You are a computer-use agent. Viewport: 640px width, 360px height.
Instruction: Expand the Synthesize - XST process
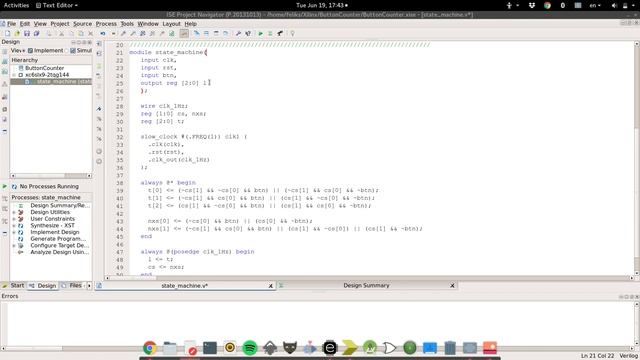click(x=14, y=226)
